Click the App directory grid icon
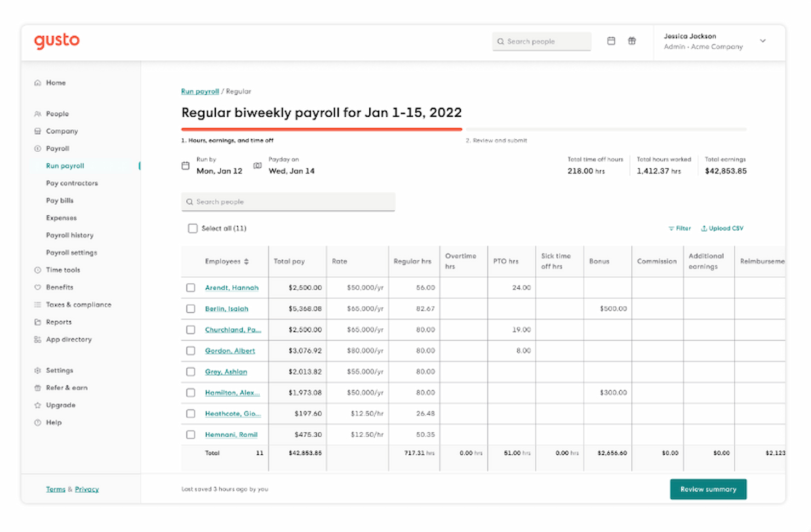The height and width of the screenshot is (532, 811). pos(38,340)
